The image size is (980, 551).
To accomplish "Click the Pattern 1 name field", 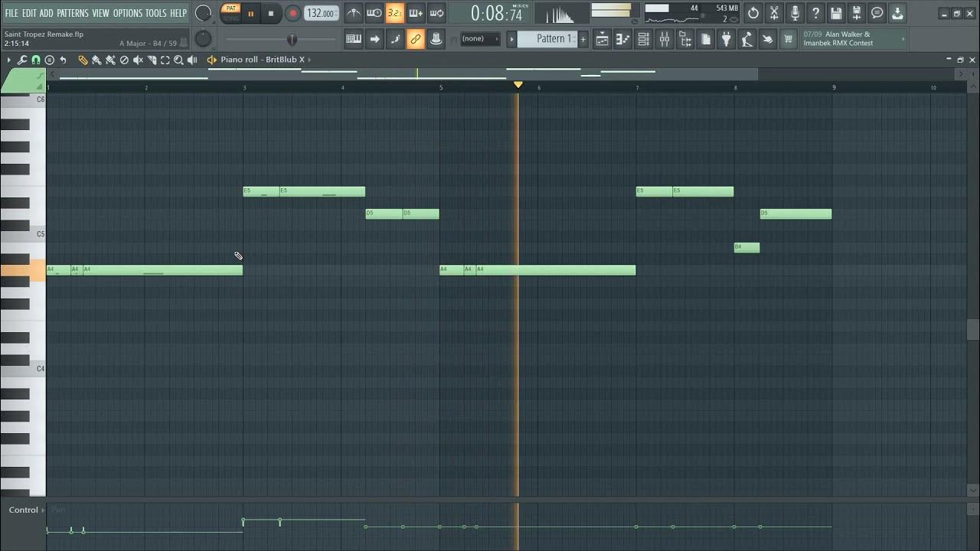I will pyautogui.click(x=547, y=39).
